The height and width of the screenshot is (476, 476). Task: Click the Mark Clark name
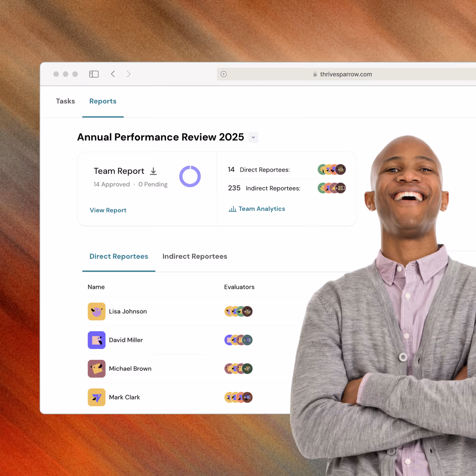click(125, 397)
